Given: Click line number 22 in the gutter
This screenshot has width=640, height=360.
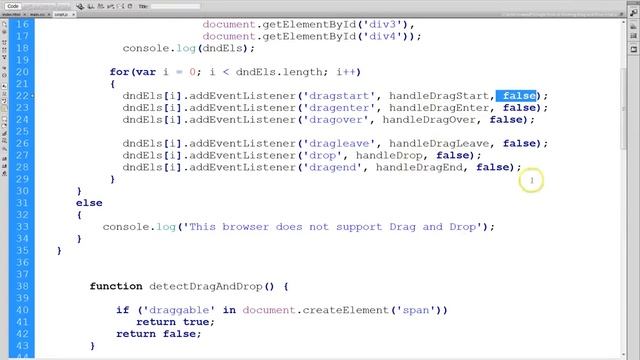Looking at the screenshot, I should coord(22,96).
